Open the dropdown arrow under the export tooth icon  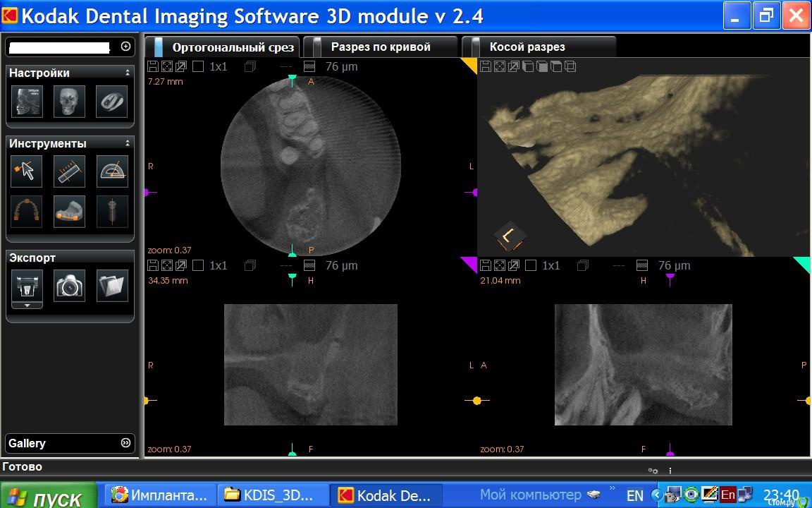pos(27,306)
